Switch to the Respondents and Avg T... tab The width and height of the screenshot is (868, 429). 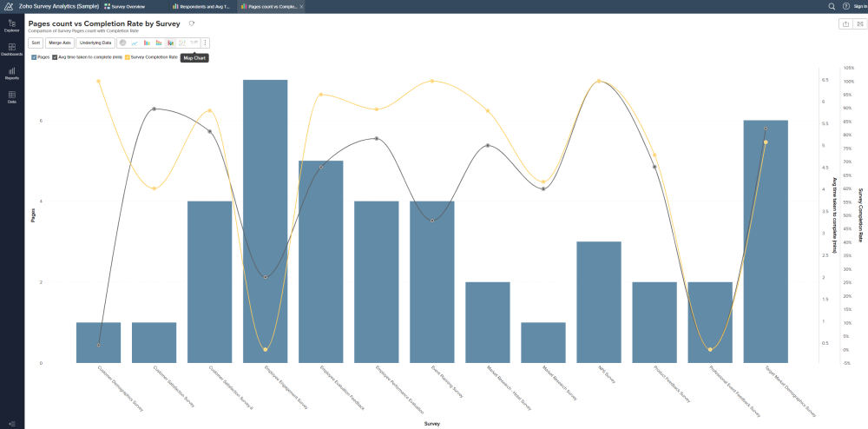[x=202, y=7]
